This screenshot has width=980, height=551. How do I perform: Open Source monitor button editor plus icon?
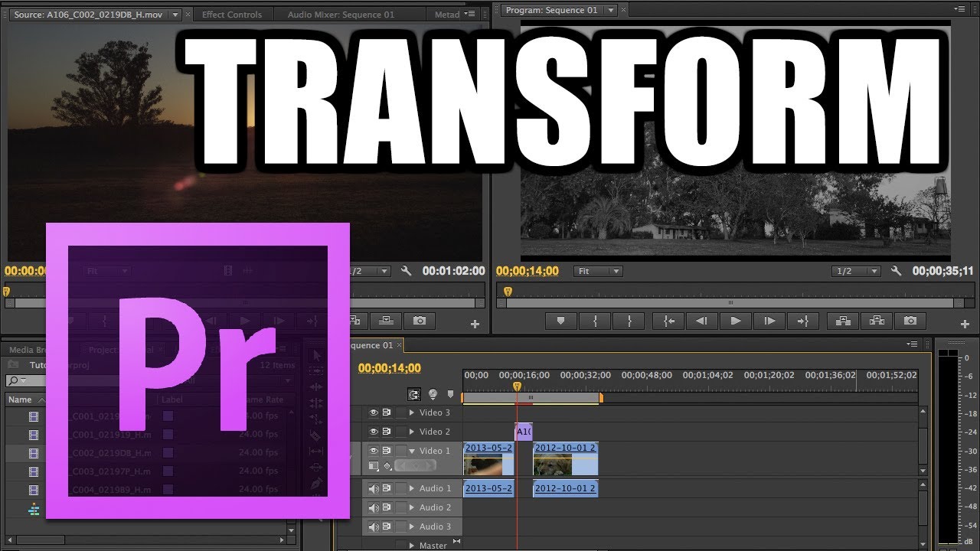(x=475, y=324)
